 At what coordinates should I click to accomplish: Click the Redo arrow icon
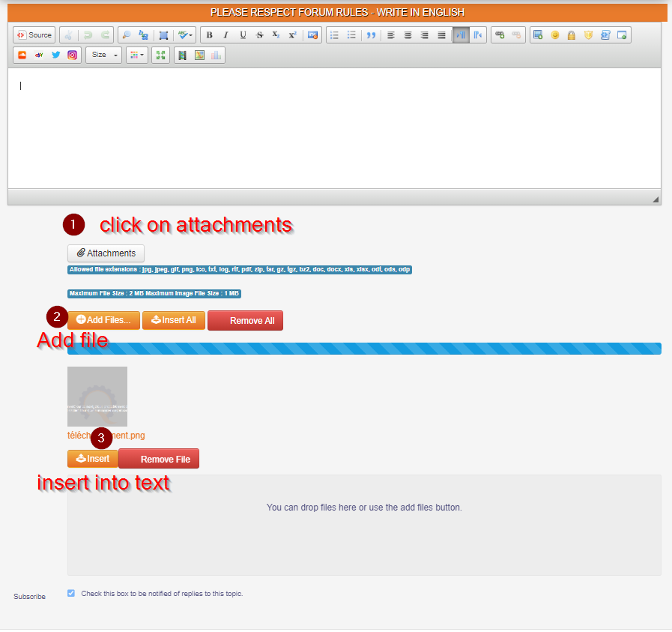click(105, 35)
